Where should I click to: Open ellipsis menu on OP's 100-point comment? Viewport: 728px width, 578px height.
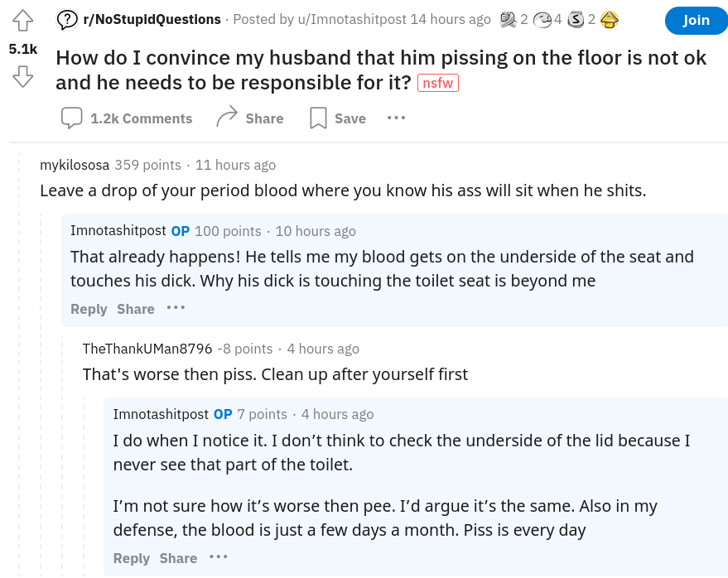point(176,308)
